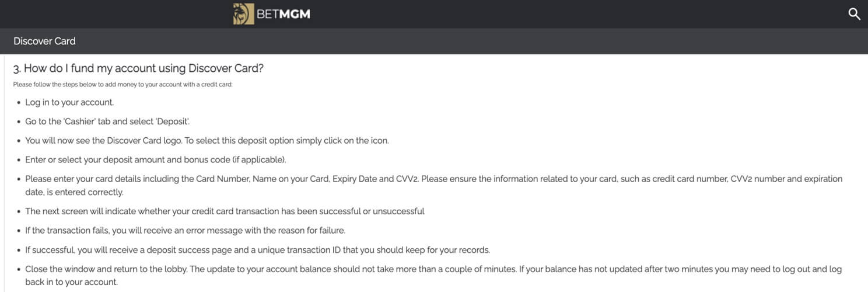Select the 'next screen will indicate' step

(225, 211)
